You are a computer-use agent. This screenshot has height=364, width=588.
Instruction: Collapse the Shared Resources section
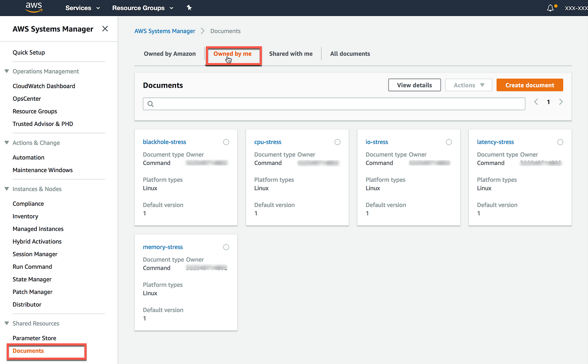click(x=7, y=323)
